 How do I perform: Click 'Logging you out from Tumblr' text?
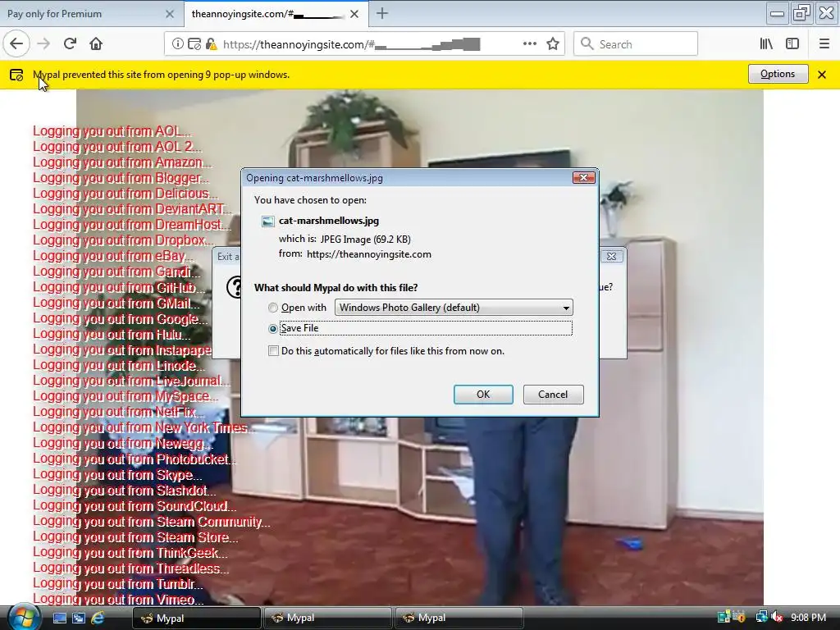(118, 584)
